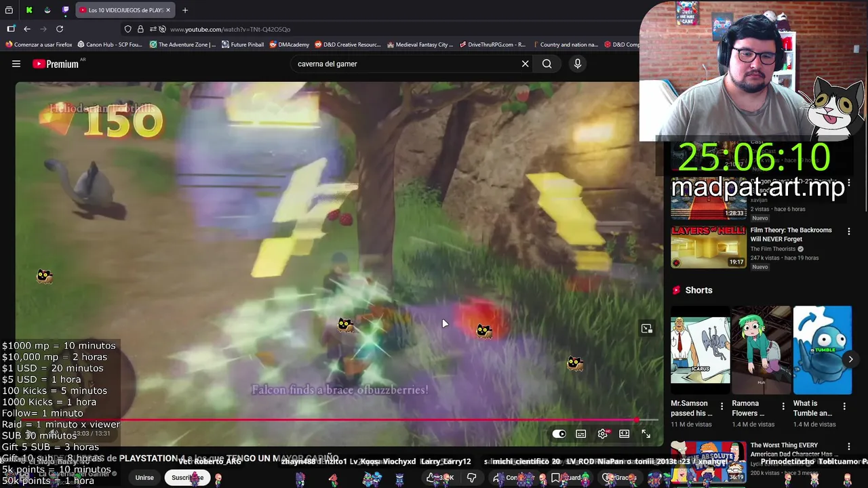Open the 'Future Pinball' bookmark
Image resolution: width=868 pixels, height=488 pixels.
[x=242, y=45]
